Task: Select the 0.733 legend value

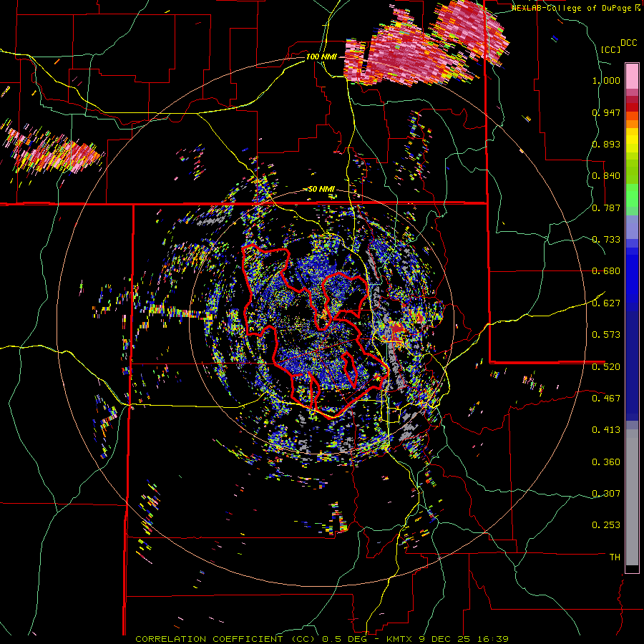Action: point(606,240)
